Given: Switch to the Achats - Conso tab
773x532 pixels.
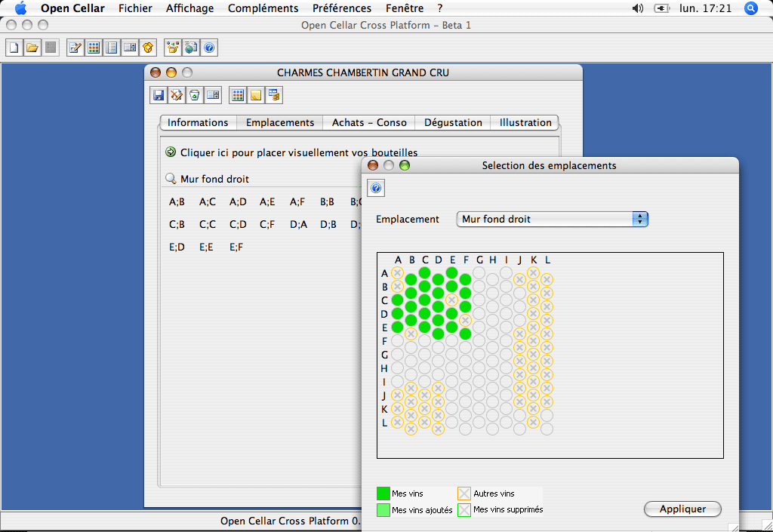Looking at the screenshot, I should point(369,123).
